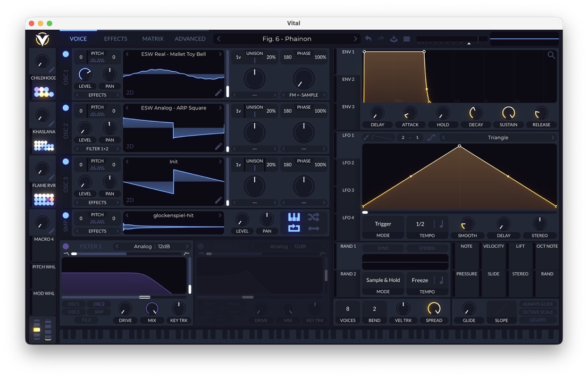Click the sampler loop icon

[x=294, y=229]
